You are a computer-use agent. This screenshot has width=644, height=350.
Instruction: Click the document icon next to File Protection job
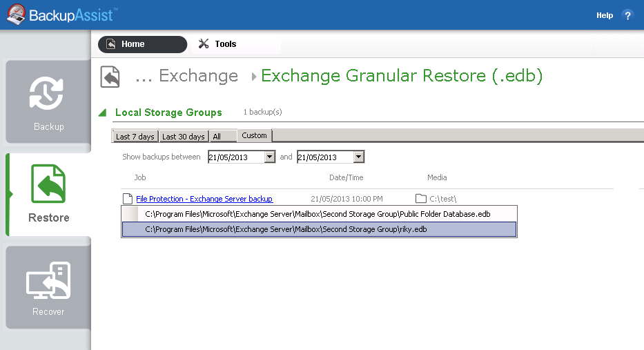coord(128,199)
